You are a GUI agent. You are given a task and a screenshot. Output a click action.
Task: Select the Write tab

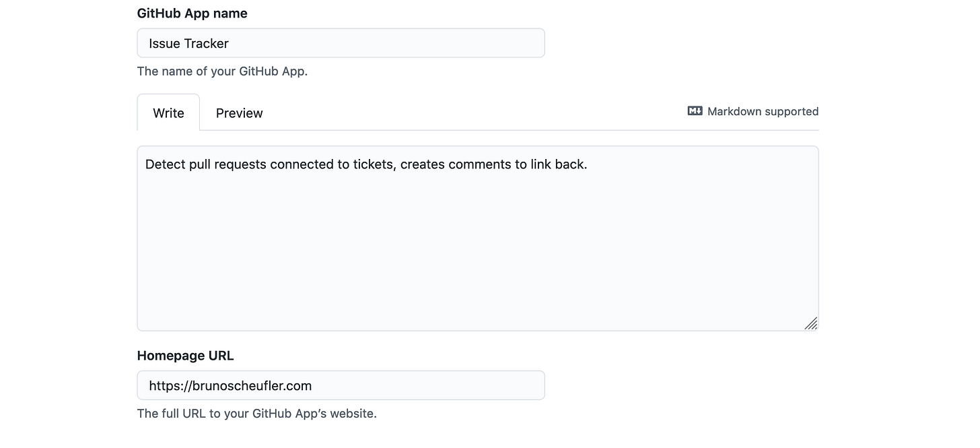point(168,113)
